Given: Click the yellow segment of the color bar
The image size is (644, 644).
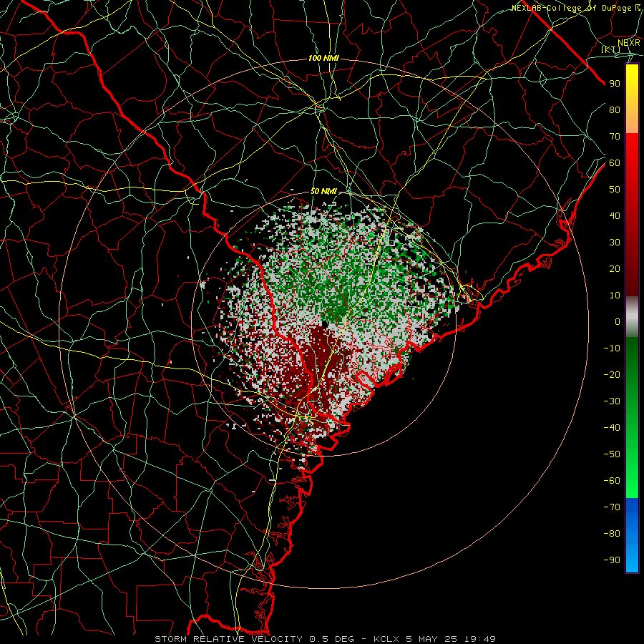Looking at the screenshot, I should coord(632,99).
